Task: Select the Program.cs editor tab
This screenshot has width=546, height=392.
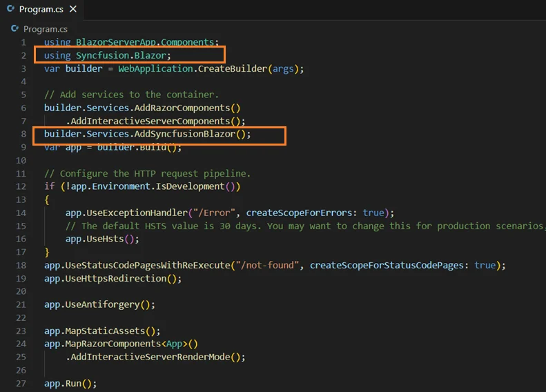Action: [41, 10]
